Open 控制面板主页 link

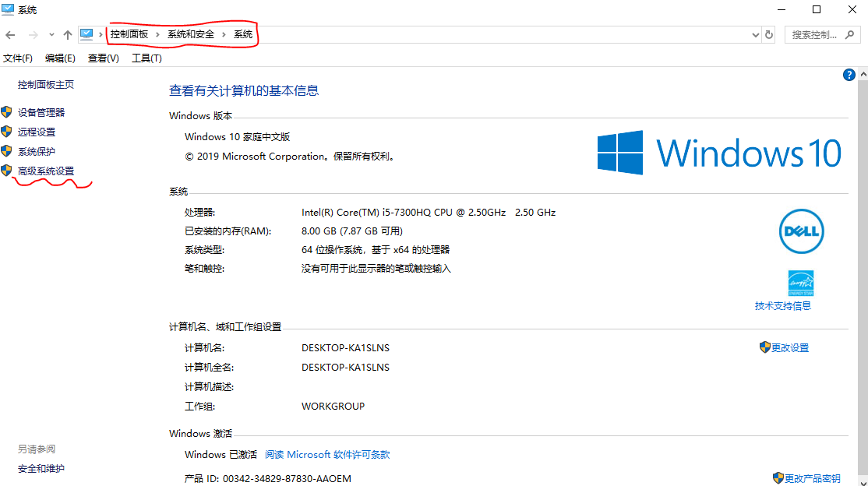coord(46,85)
